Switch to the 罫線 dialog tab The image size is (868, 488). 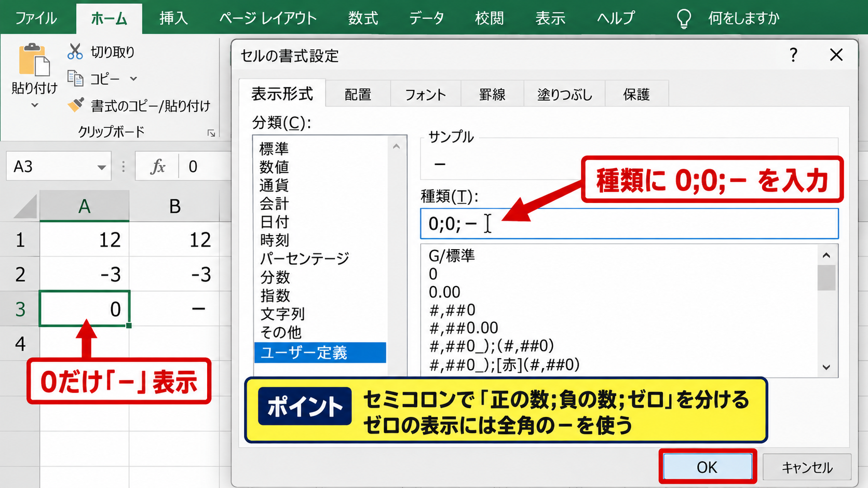[x=492, y=94]
